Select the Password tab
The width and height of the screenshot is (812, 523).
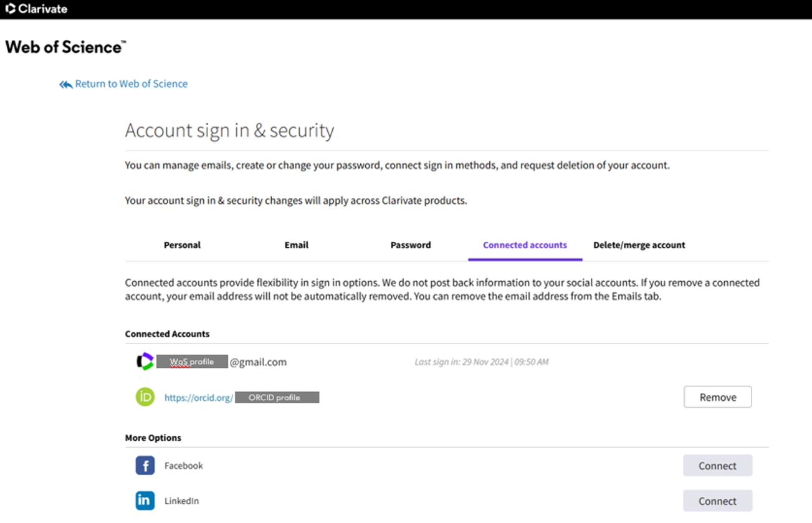(x=411, y=245)
